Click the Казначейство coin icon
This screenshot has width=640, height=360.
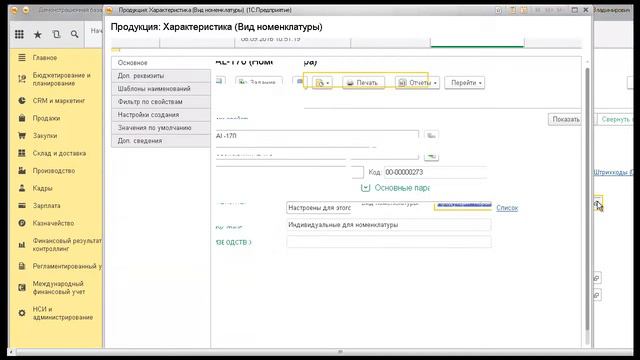point(22,223)
